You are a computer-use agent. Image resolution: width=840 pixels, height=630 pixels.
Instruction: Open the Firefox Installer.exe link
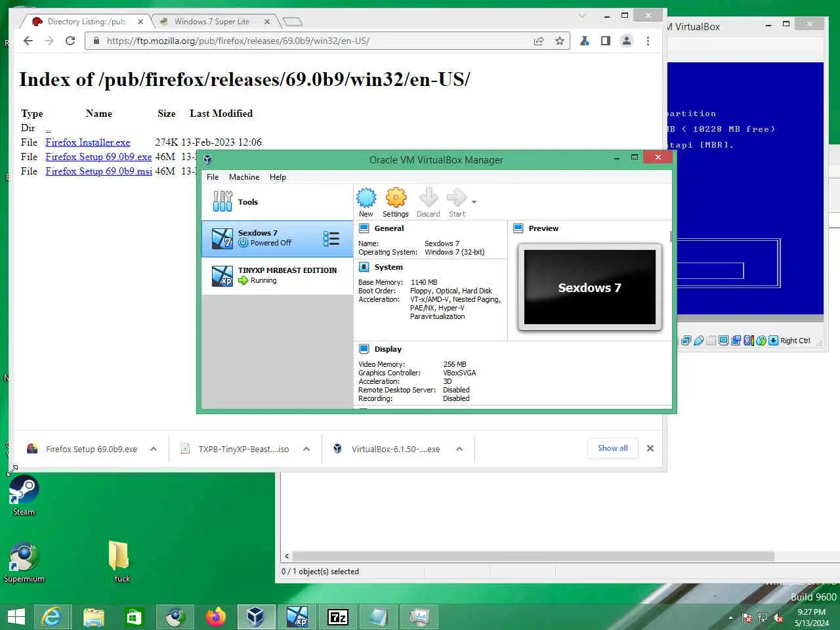tap(88, 142)
